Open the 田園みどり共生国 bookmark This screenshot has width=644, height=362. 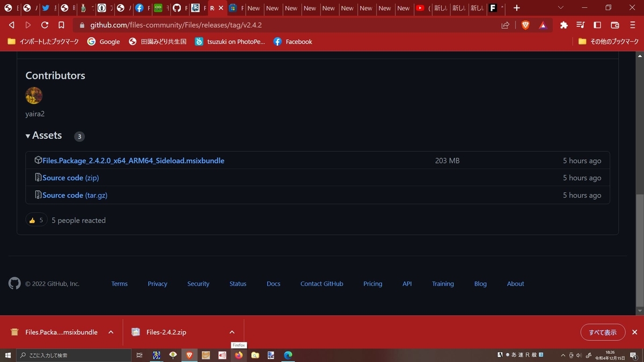pos(158,42)
